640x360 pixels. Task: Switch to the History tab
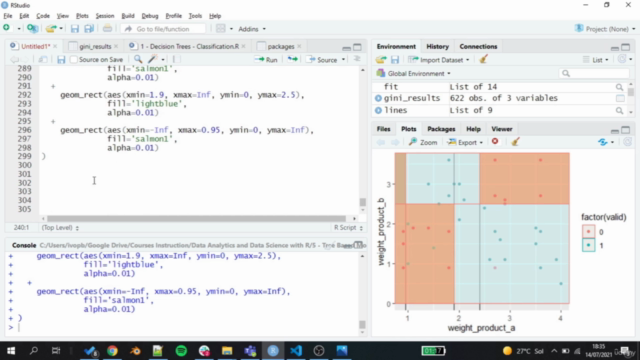tap(437, 47)
